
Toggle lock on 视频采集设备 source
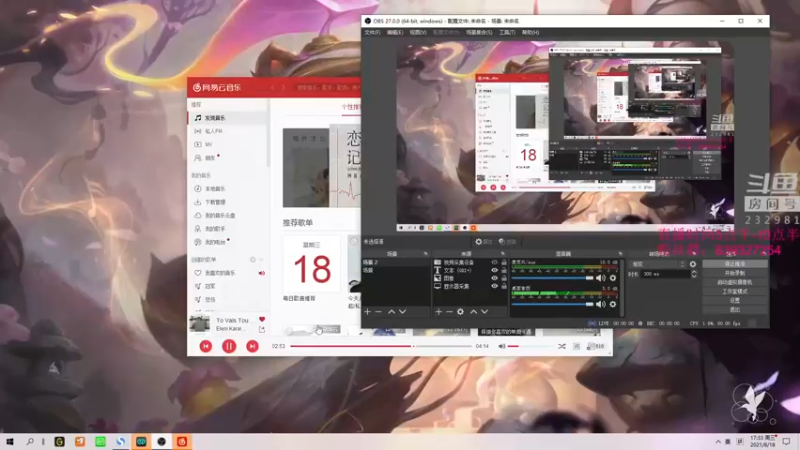tap(504, 262)
